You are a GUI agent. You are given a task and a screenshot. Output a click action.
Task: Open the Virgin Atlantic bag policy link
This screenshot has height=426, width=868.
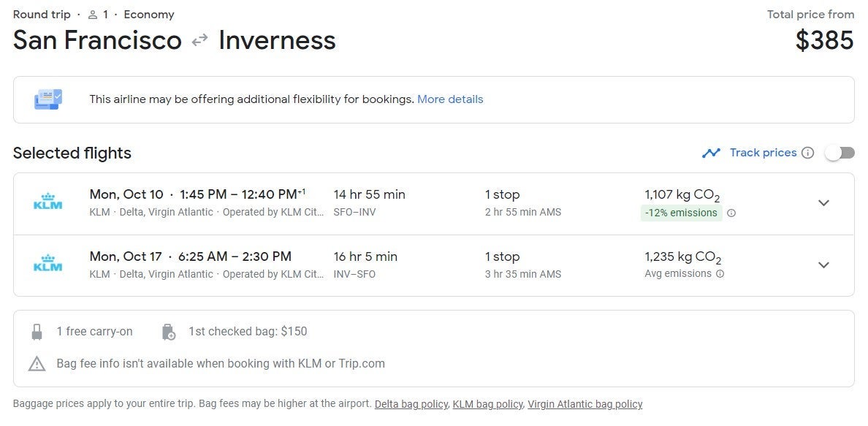[585, 404]
